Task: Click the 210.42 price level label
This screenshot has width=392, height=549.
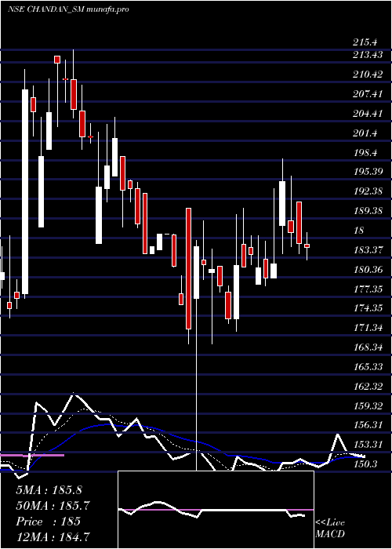Action: click(368, 75)
